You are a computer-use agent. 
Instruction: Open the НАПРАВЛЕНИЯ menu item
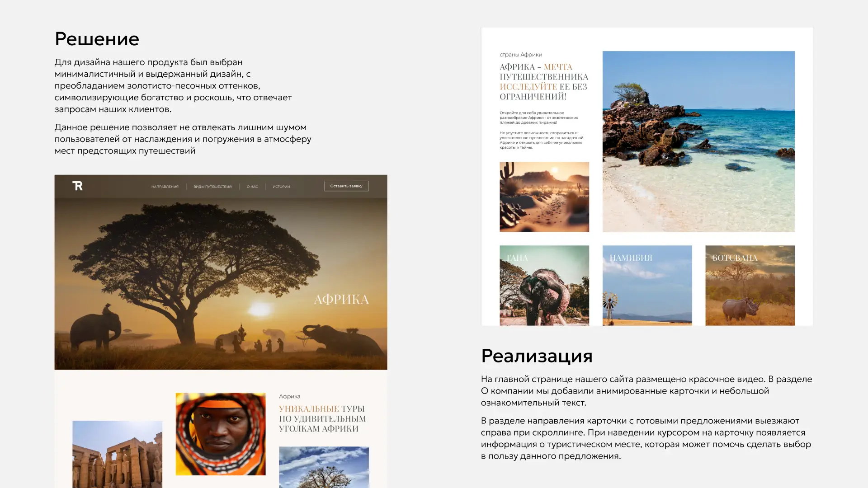point(165,187)
